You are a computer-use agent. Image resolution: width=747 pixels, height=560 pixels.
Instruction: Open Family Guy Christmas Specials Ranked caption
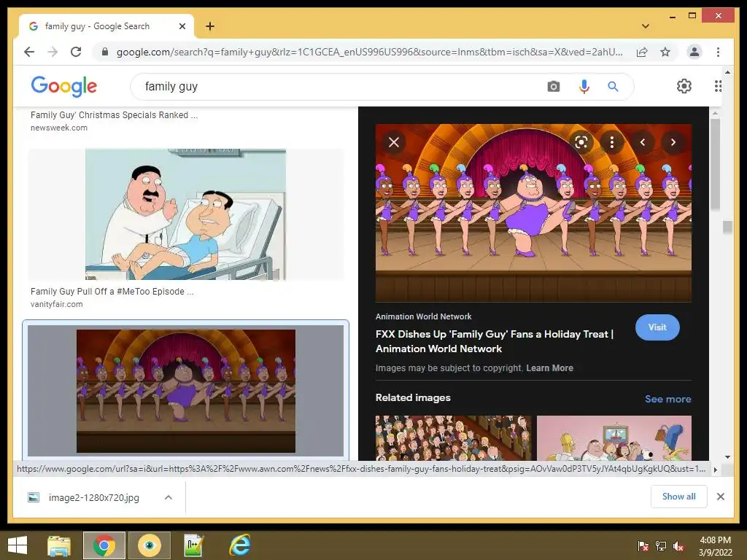tap(114, 115)
